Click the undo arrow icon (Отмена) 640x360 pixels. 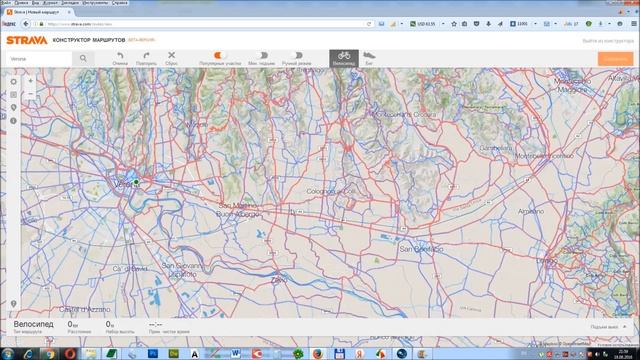pos(120,55)
